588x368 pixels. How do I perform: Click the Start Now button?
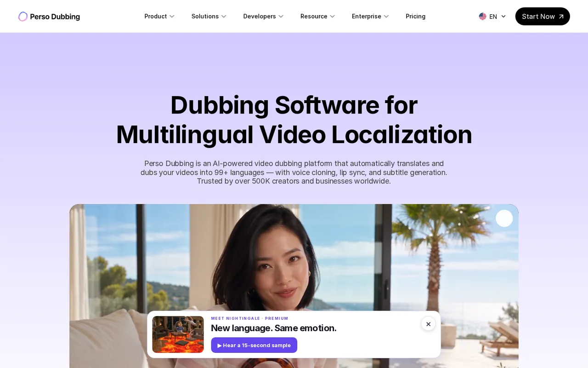tap(543, 17)
